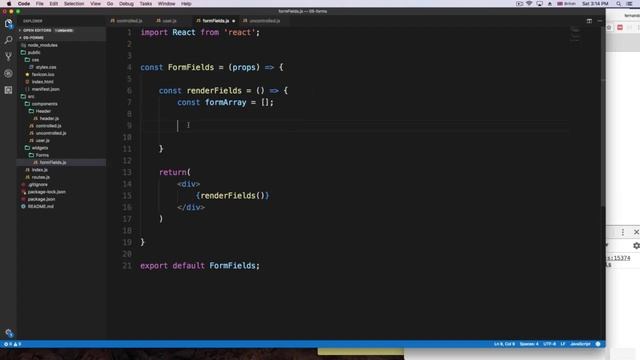Image resolution: width=640 pixels, height=360 pixels.
Task: Open the Explorer view in activity bar
Action: click(x=8, y=24)
